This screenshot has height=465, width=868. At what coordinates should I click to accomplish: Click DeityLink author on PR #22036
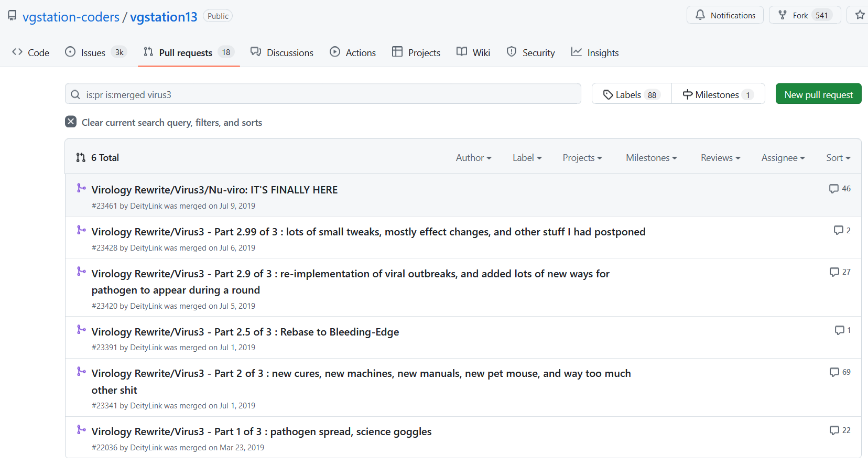[146, 448]
